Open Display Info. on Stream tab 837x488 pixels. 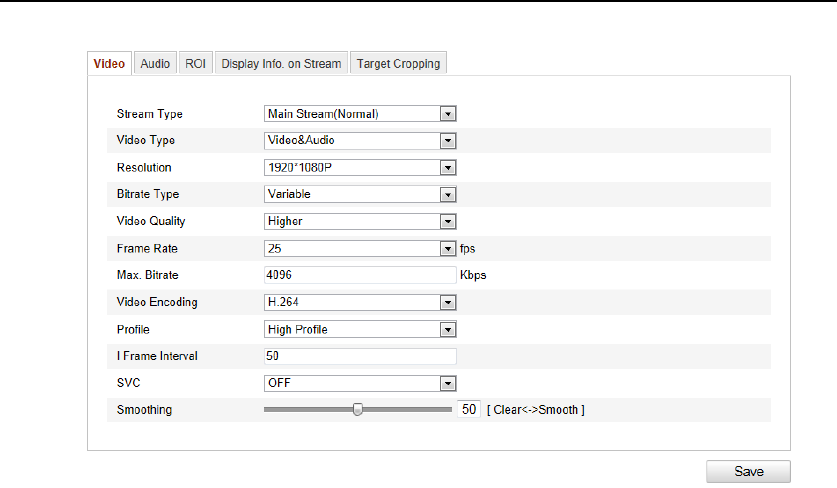[281, 63]
